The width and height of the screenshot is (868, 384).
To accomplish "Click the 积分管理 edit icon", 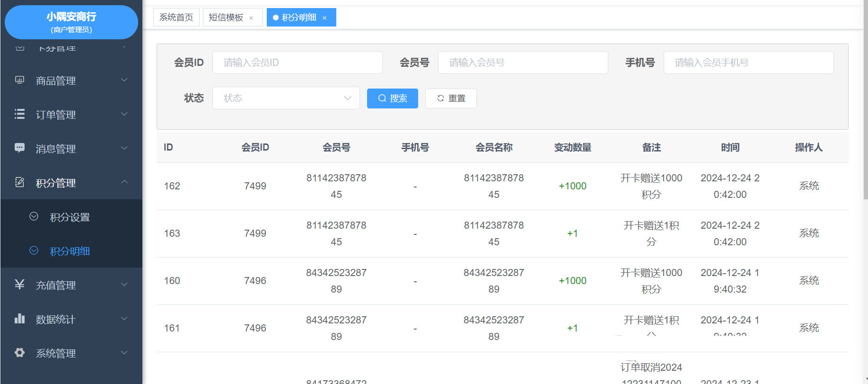I will (x=19, y=182).
